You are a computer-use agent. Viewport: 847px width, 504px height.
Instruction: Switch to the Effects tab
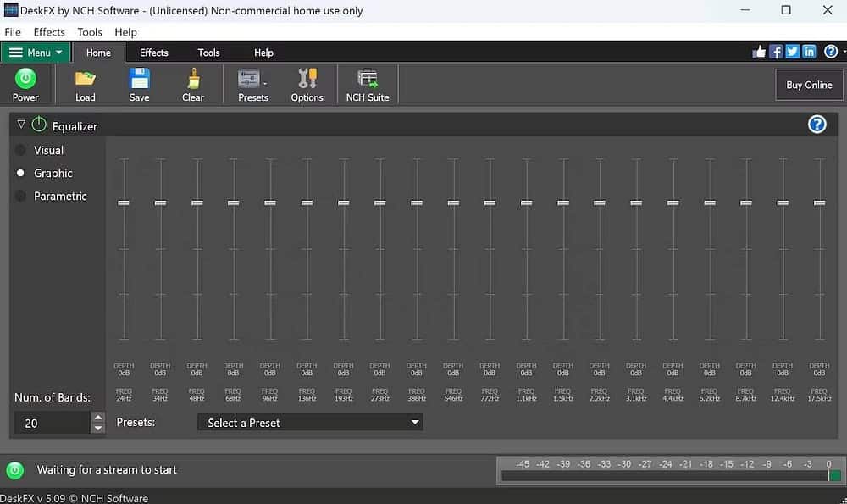[x=153, y=52]
